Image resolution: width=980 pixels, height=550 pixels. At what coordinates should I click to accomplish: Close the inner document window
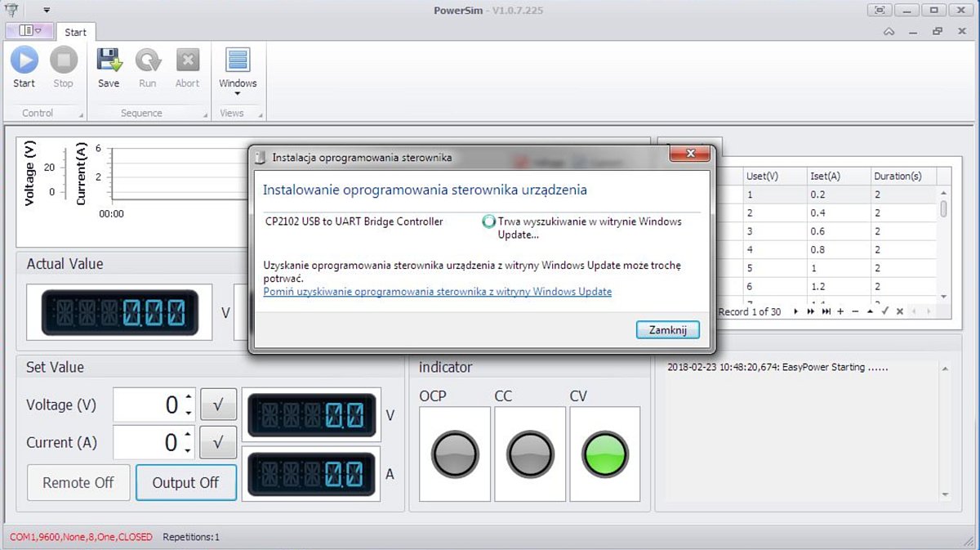[x=962, y=31]
